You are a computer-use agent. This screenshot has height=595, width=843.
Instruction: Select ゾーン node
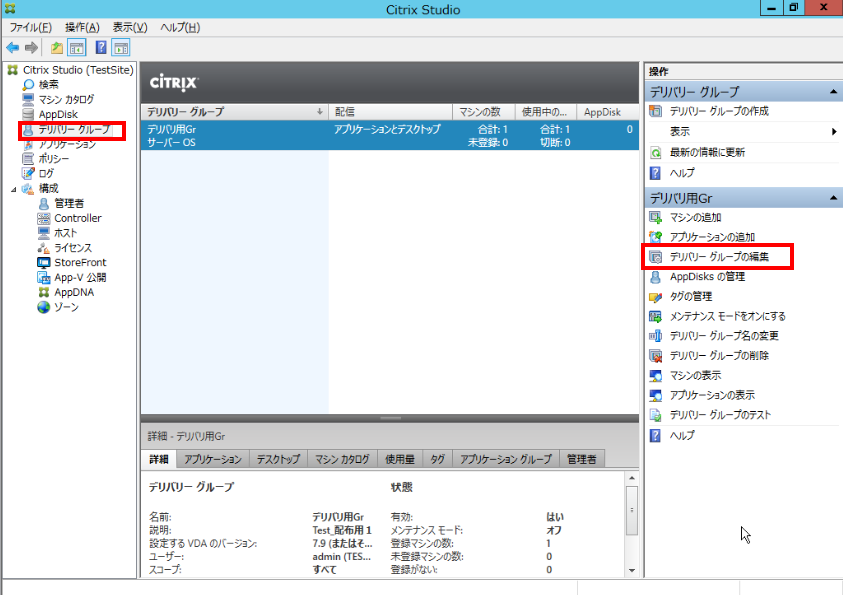pyautogui.click(x=66, y=307)
